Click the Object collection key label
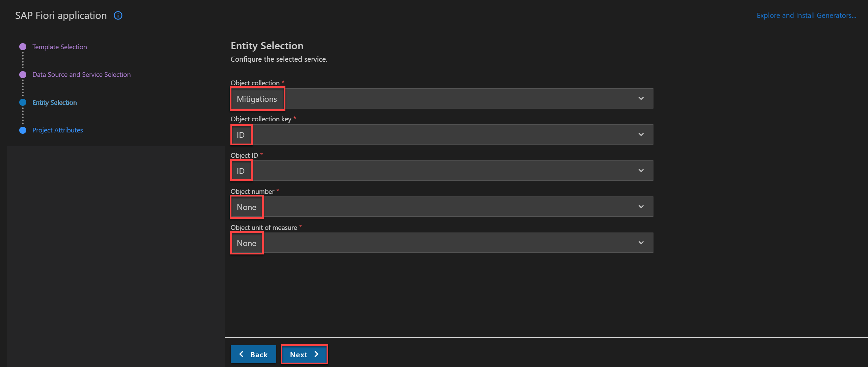Image resolution: width=868 pixels, height=367 pixels. click(x=261, y=119)
